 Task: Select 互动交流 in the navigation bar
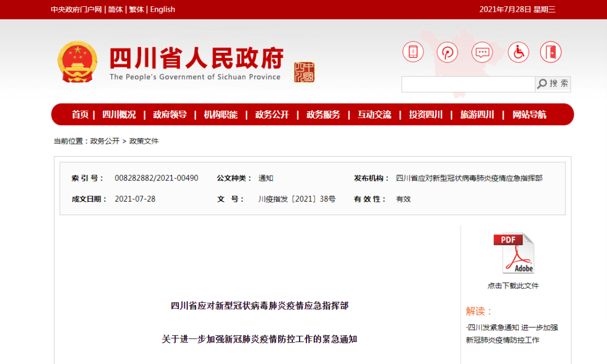[374, 114]
